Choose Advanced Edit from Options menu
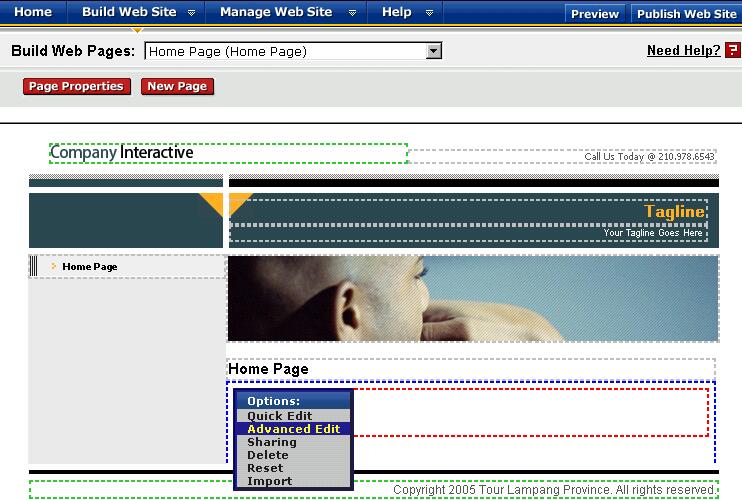Image resolution: width=742 pixels, height=500 pixels. point(293,429)
